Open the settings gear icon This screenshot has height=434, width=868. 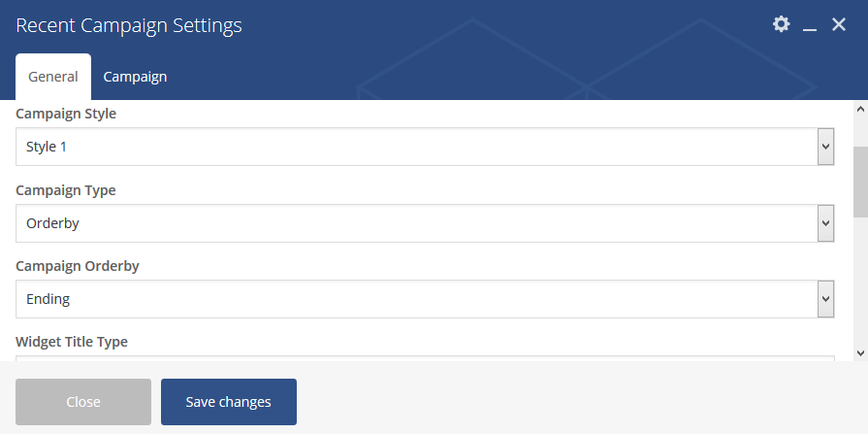[x=781, y=24]
